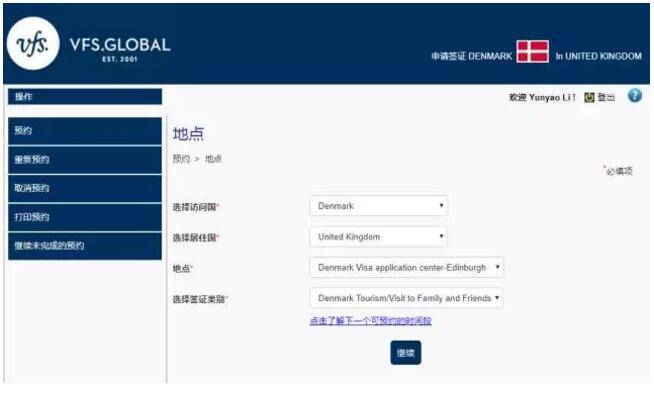
Task: Open 打印预约 in the sidebar
Action: (x=84, y=217)
